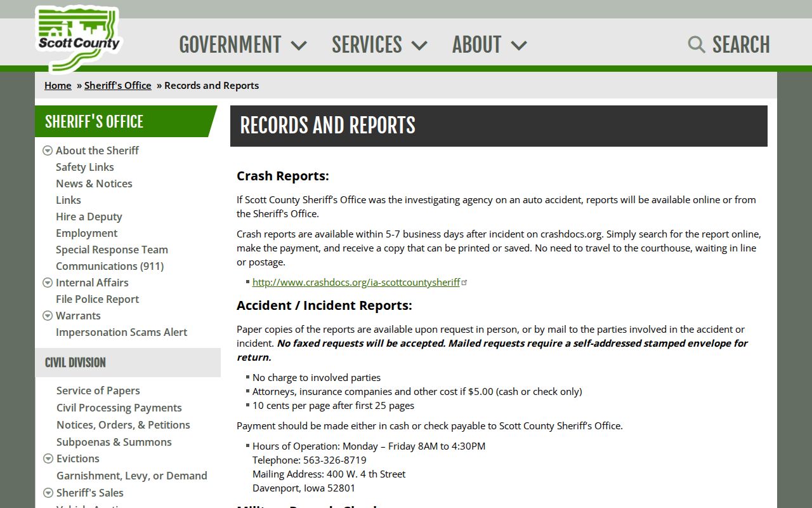The image size is (812, 508).
Task: Click the search magnifier icon
Action: pos(697,44)
